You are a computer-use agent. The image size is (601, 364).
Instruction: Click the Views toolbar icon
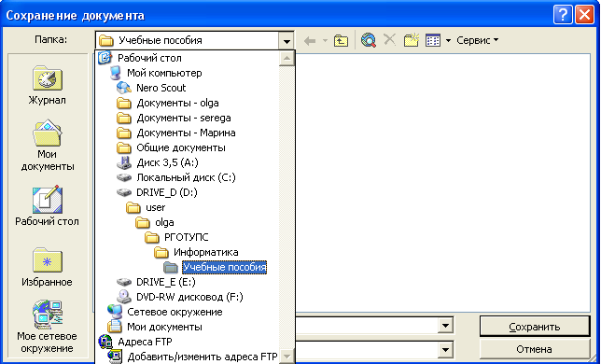(x=433, y=40)
